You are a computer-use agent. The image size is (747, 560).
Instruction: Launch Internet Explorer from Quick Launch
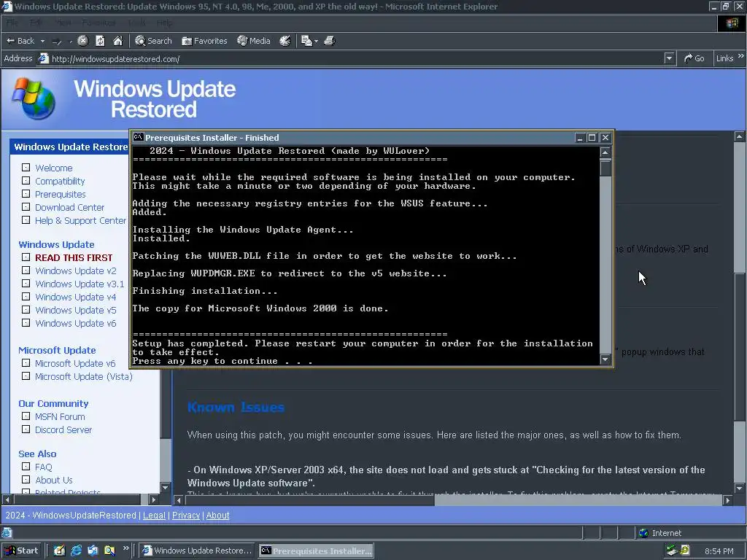tap(76, 551)
